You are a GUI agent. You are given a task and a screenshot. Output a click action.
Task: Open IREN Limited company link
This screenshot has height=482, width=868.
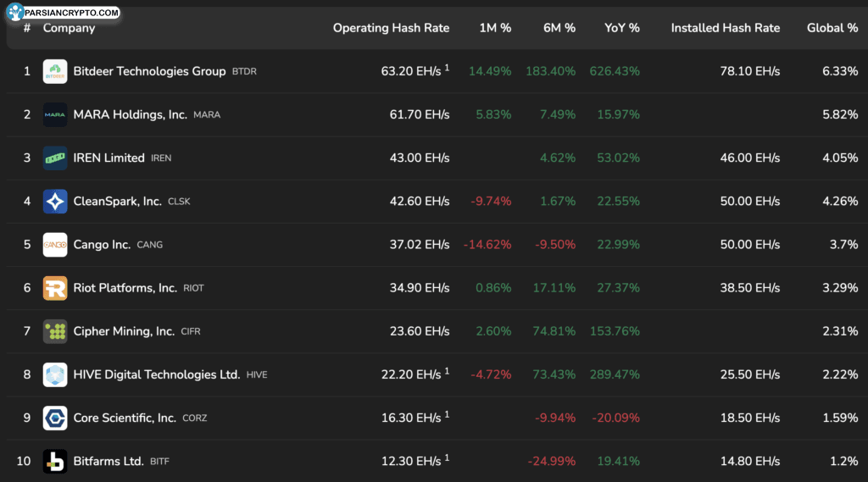109,158
